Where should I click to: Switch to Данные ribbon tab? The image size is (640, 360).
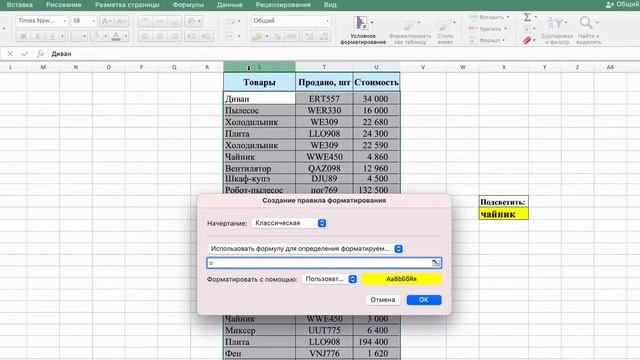pyautogui.click(x=229, y=5)
